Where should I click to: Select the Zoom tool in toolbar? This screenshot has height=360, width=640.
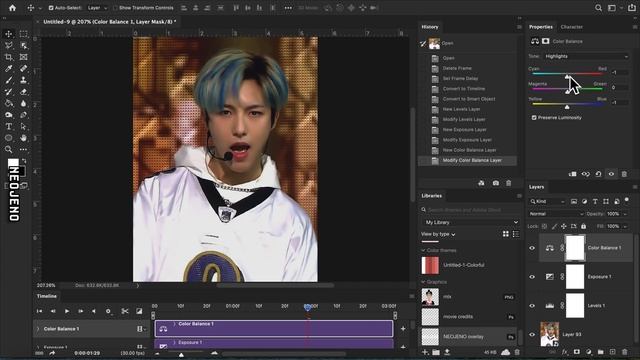(9, 149)
